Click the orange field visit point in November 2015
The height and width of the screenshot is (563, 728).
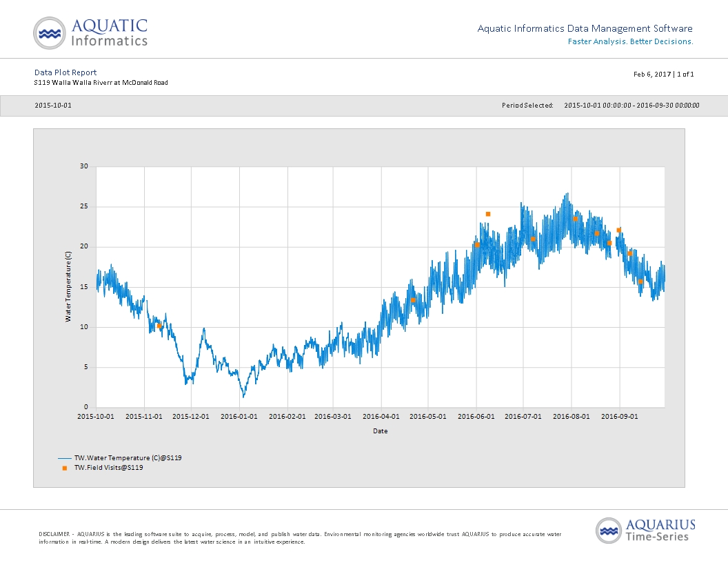pyautogui.click(x=159, y=326)
